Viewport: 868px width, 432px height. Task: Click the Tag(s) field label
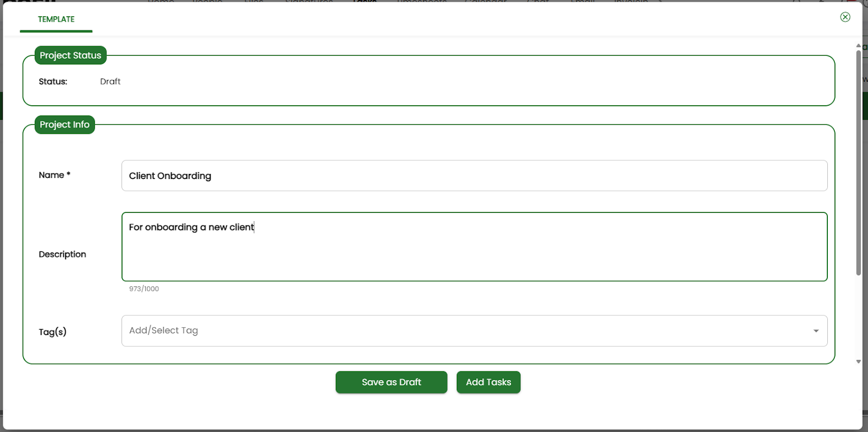(53, 332)
